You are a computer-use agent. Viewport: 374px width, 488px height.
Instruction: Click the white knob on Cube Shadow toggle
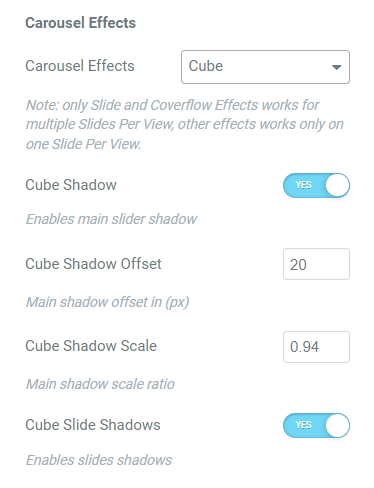(x=337, y=185)
